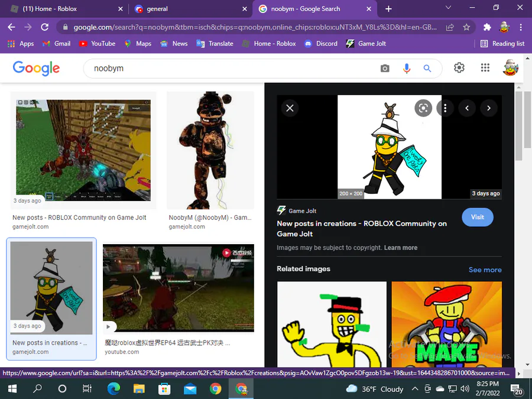Open the Mail app from the taskbar

pos(190,389)
